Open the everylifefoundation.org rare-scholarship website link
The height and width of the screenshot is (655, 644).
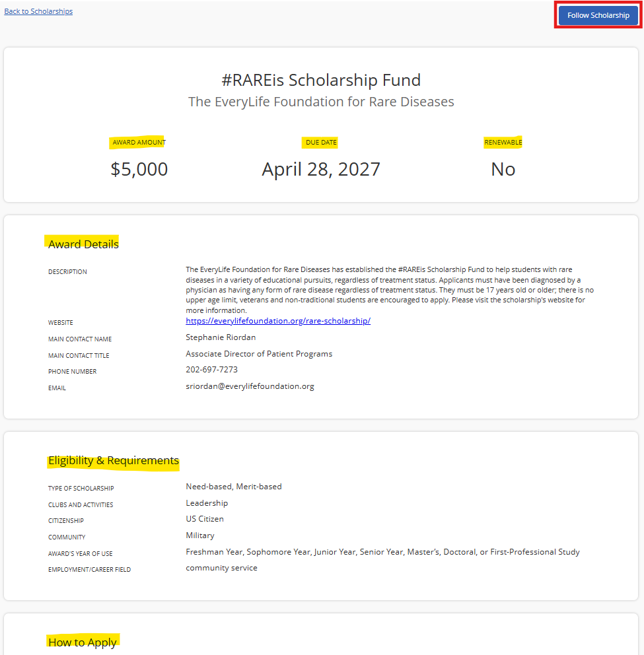[278, 321]
